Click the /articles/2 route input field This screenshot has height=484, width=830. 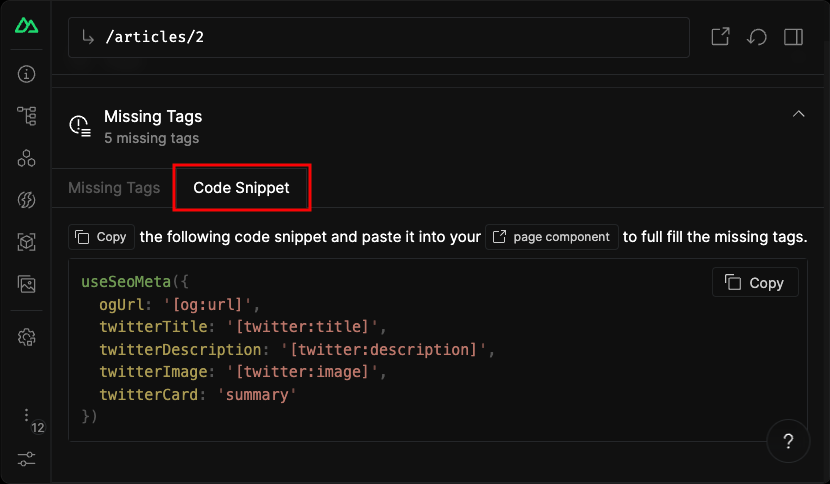click(380, 37)
